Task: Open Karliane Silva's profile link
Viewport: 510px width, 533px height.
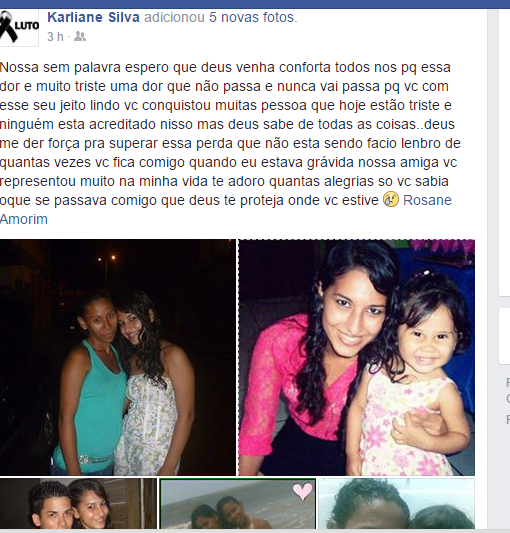Action: tap(94, 17)
